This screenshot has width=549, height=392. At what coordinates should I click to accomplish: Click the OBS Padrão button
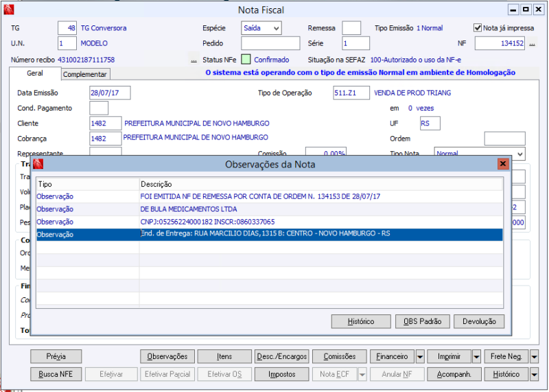tap(422, 321)
